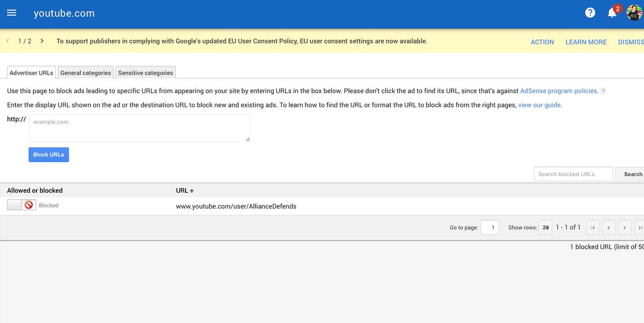This screenshot has width=644, height=323.
Task: Click the small help icon after program policies
Action: point(603,91)
